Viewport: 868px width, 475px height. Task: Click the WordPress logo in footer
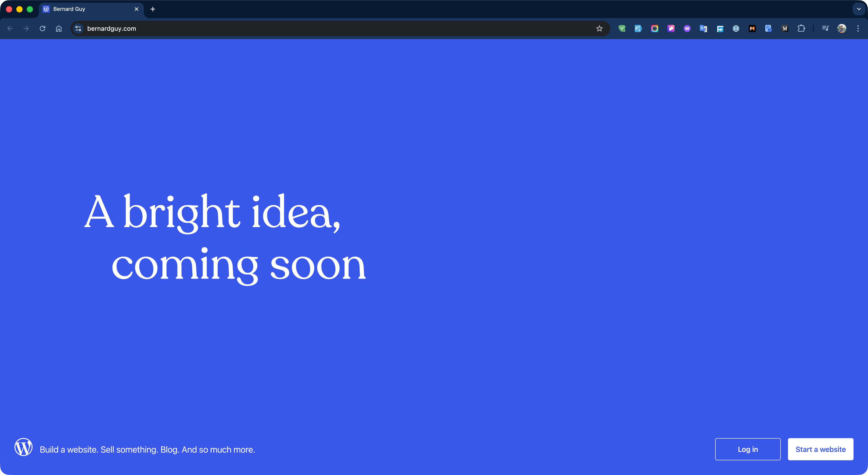(x=24, y=447)
